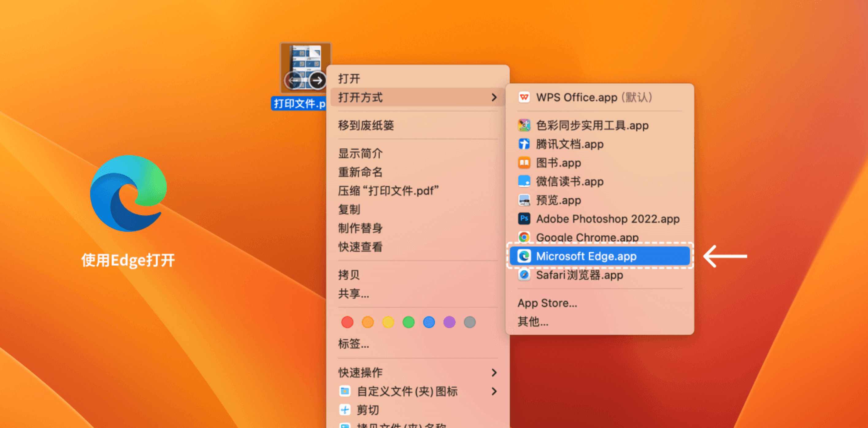Click the Safari浏览器.app compass icon
This screenshot has height=428, width=868.
(x=524, y=275)
